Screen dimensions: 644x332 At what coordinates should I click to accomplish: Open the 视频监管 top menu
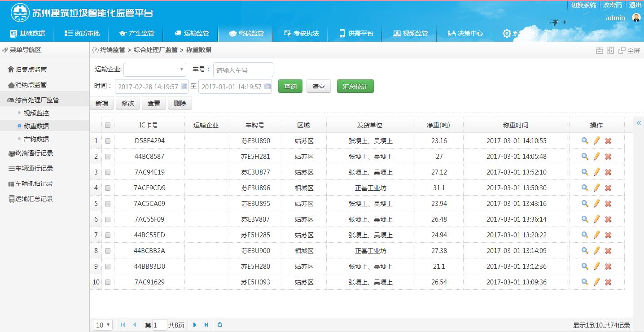410,33
